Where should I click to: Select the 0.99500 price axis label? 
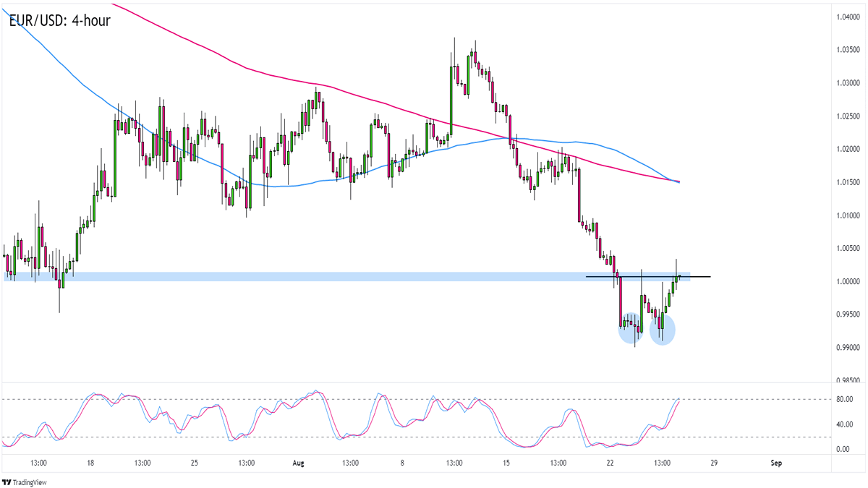(x=848, y=314)
